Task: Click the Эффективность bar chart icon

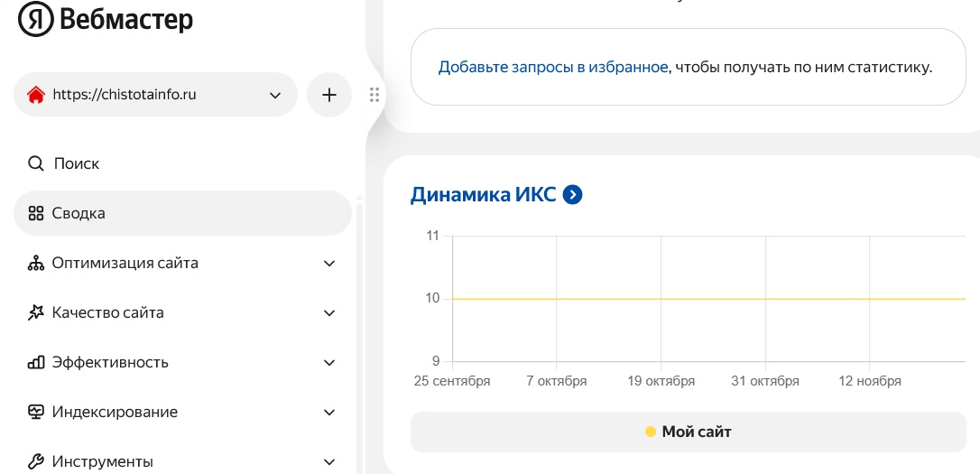Action: tap(36, 363)
